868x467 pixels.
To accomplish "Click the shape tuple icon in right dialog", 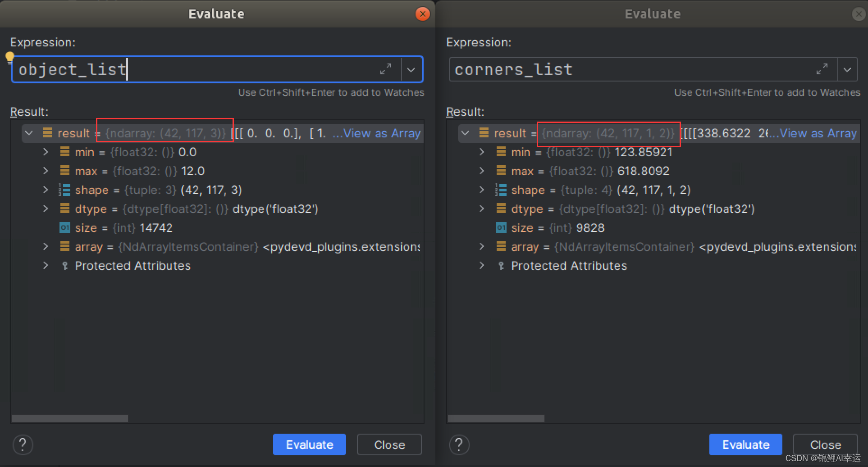I will [501, 190].
